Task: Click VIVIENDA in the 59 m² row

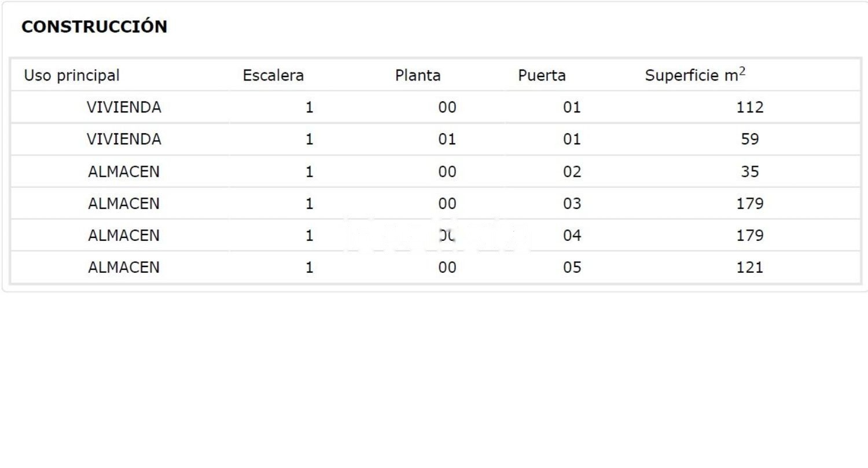Action: (124, 140)
